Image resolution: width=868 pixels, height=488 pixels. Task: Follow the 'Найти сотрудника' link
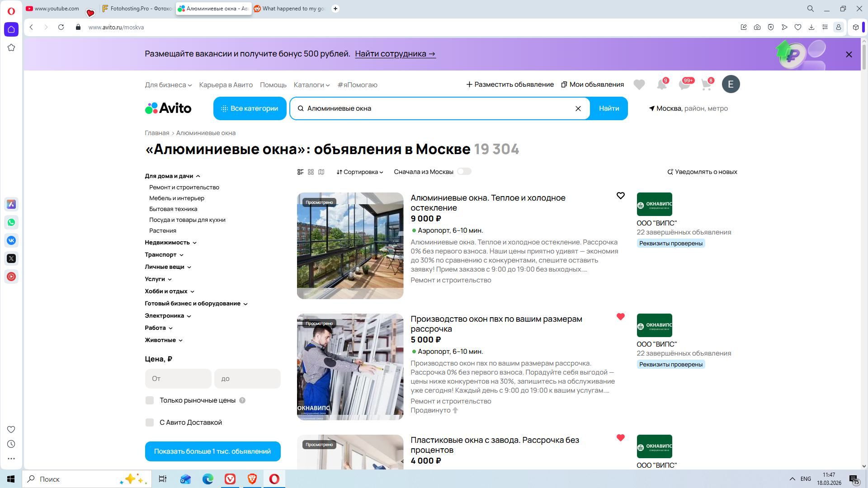(x=395, y=54)
